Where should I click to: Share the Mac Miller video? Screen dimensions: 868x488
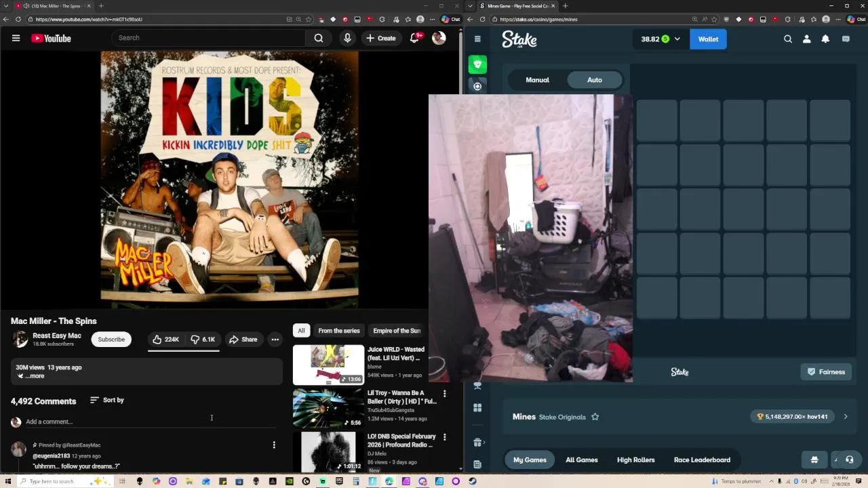243,339
